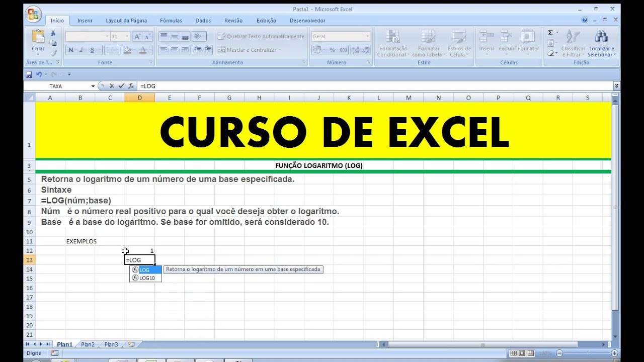Viewport: 644px width, 362px height.
Task: Toggle bold with the N button
Action: pyautogui.click(x=71, y=50)
